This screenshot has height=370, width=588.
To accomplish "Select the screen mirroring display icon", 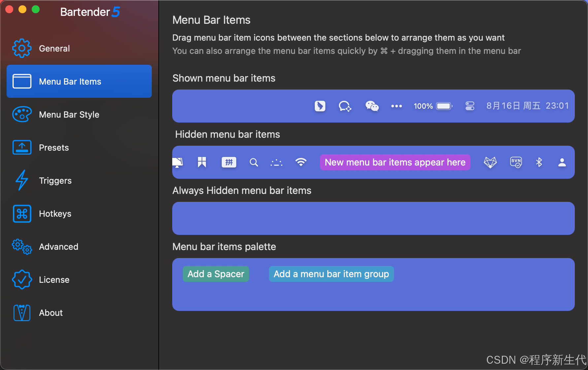I will tap(178, 162).
